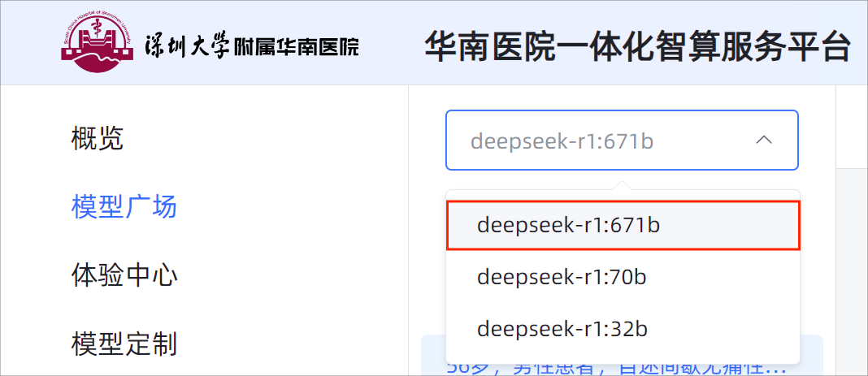This screenshot has width=868, height=376.
Task: Go to 模型广场 in the sidebar
Action: [124, 207]
